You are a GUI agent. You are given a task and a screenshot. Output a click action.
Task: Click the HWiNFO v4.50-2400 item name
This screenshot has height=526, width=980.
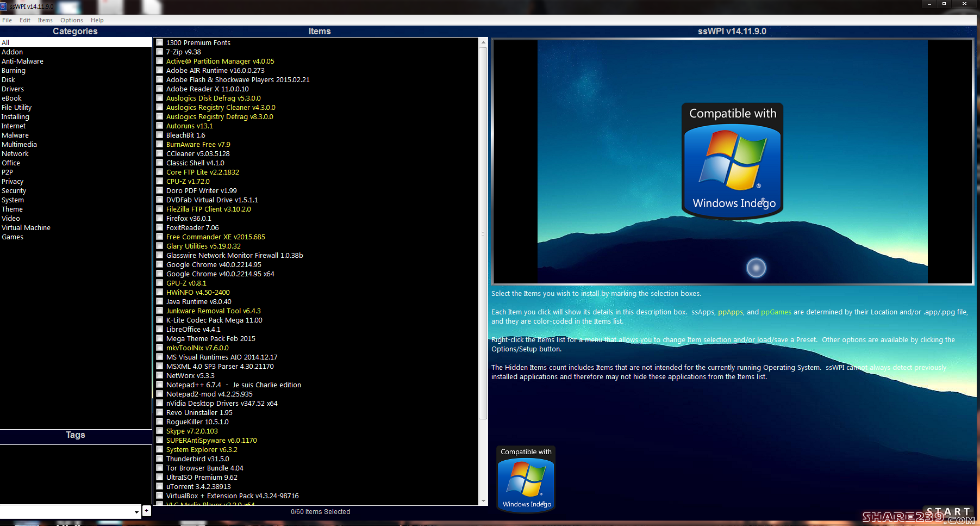(198, 292)
